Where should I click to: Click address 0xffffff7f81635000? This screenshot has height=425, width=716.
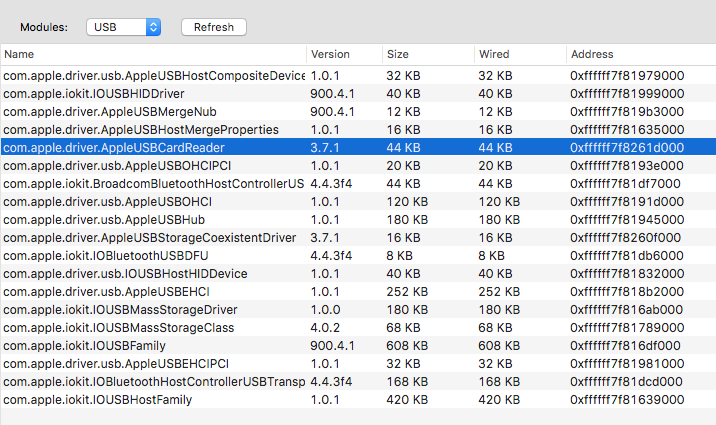point(627,130)
